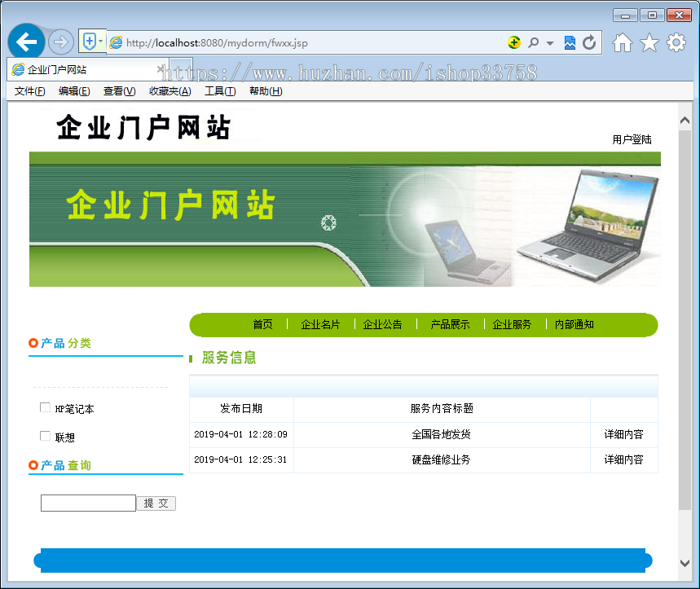Open the address bar dropdown arrow
Screen dimensions: 700x589
click(99, 42)
